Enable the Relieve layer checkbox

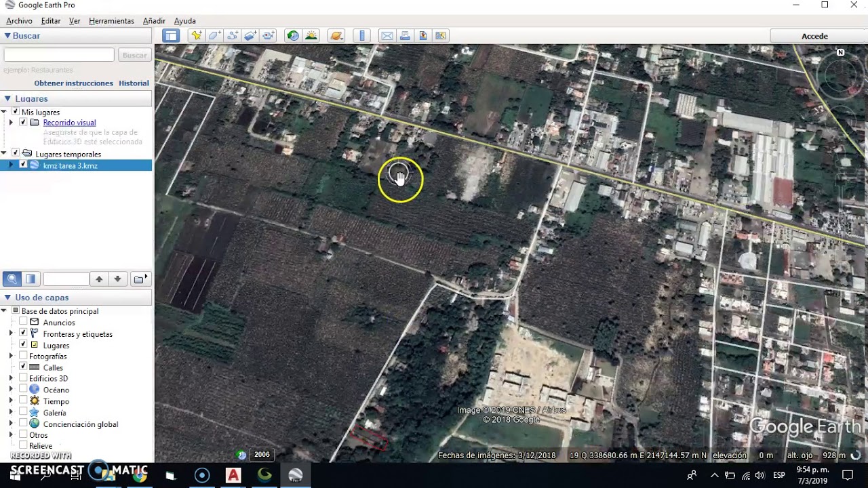(23, 446)
